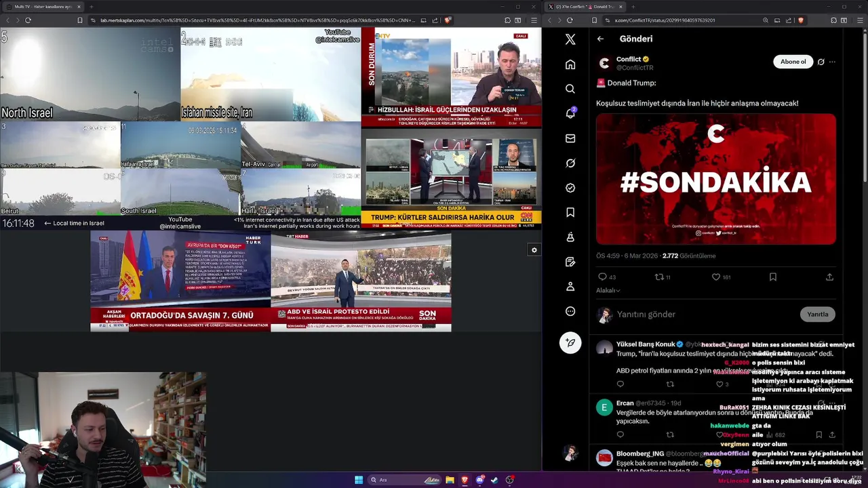This screenshot has height=488, width=868.
Task: Open Bloomberg_ING reply author name
Action: tap(640, 453)
